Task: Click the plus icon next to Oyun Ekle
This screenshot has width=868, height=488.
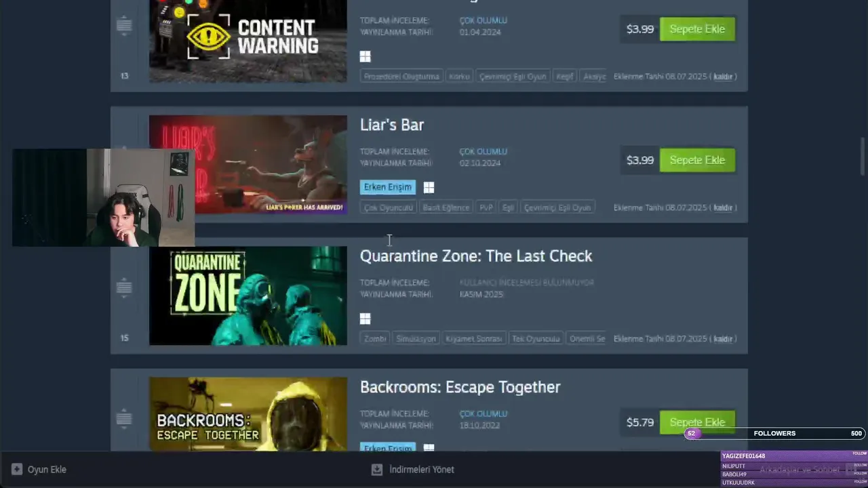Action: click(x=17, y=469)
